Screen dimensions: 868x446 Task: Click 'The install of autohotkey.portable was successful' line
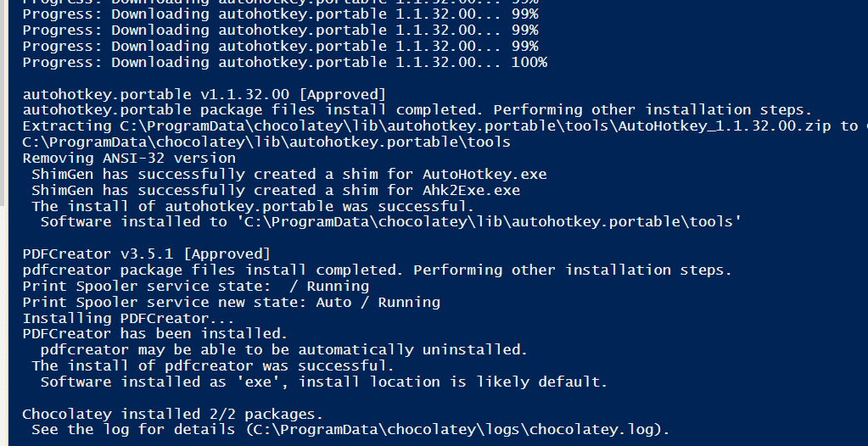(253, 206)
